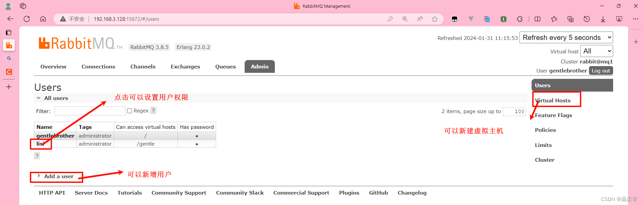Viewport: 644px width, 205px height.
Task: Open zoom control in address bar
Action: point(405,19)
